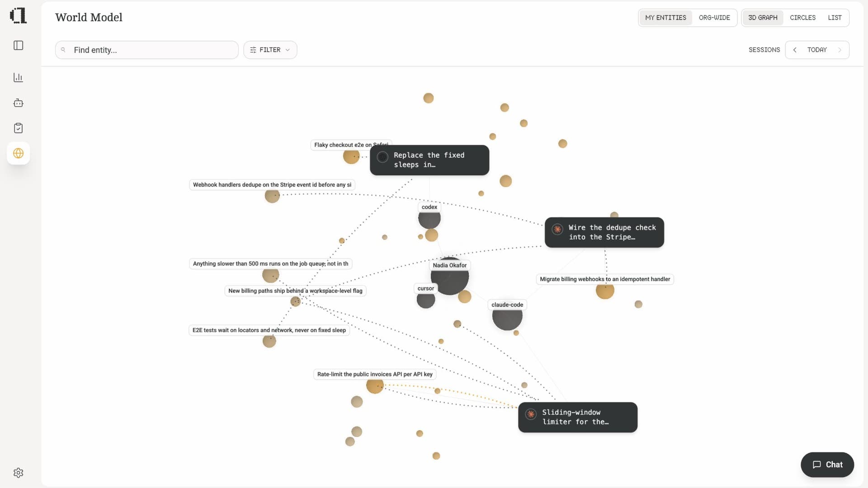Open the analytics bar chart icon
This screenshot has height=488, width=868.
point(19,77)
